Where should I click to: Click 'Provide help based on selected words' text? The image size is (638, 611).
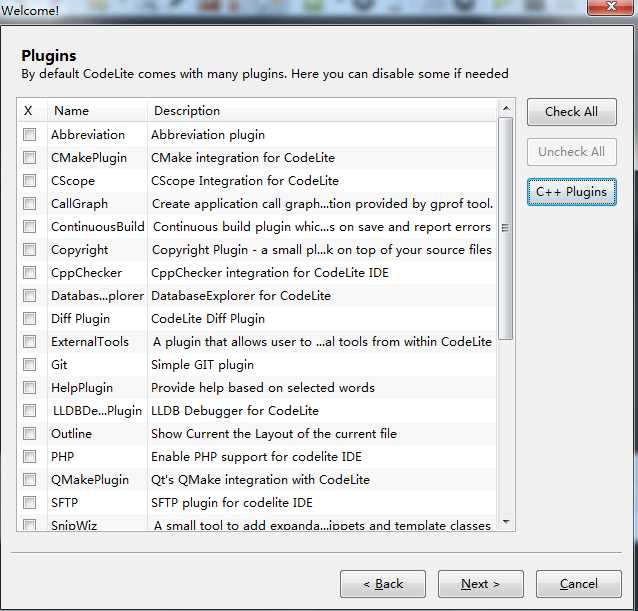pyautogui.click(x=263, y=388)
